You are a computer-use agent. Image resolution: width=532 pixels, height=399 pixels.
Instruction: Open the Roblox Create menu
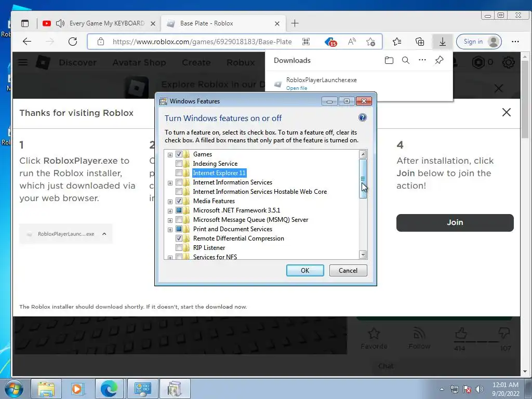tap(196, 62)
